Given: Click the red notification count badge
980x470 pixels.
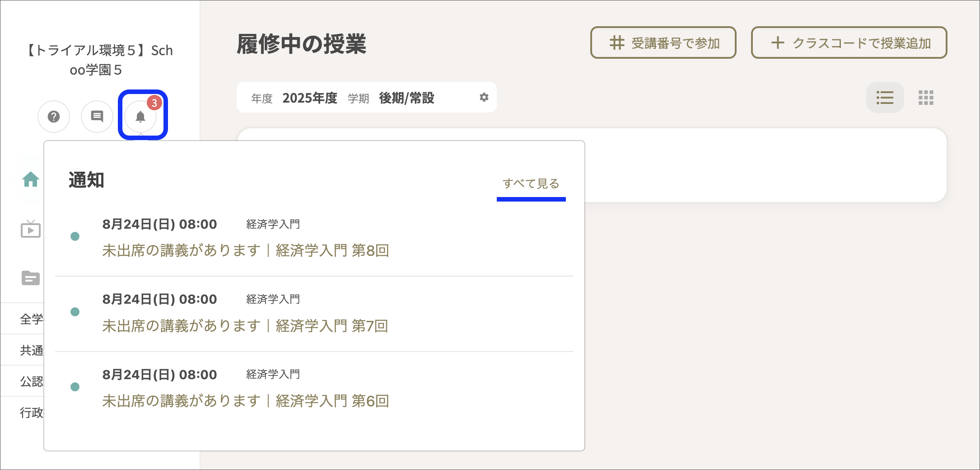Looking at the screenshot, I should (x=154, y=103).
